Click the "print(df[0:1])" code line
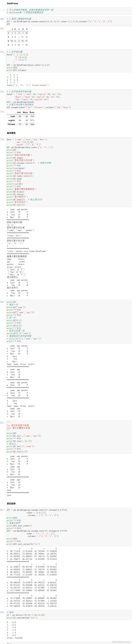The height and width of the screenshot is (644, 132). (14, 320)
